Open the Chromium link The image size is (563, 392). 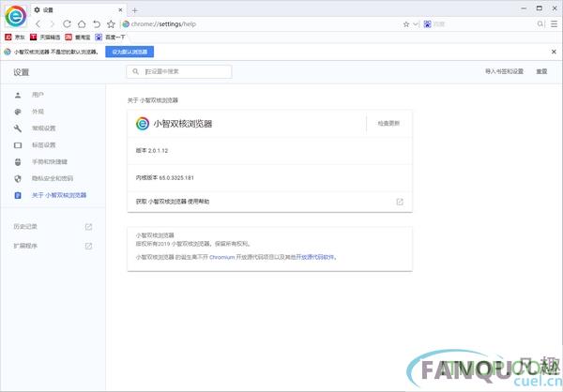tap(221, 257)
